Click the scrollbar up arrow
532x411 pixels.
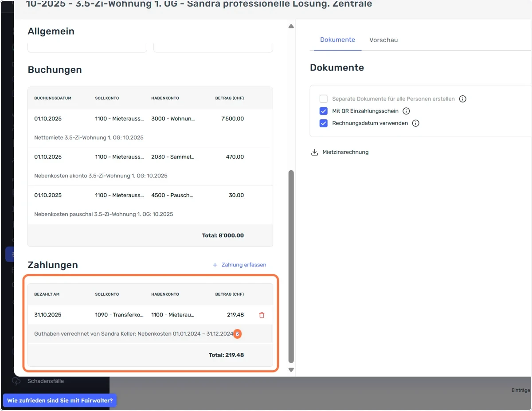point(291,27)
